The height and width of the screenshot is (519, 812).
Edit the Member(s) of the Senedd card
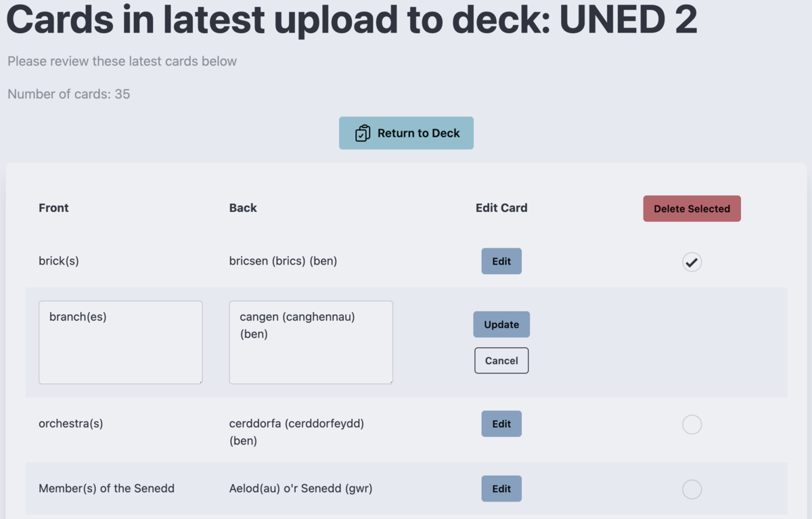click(501, 489)
